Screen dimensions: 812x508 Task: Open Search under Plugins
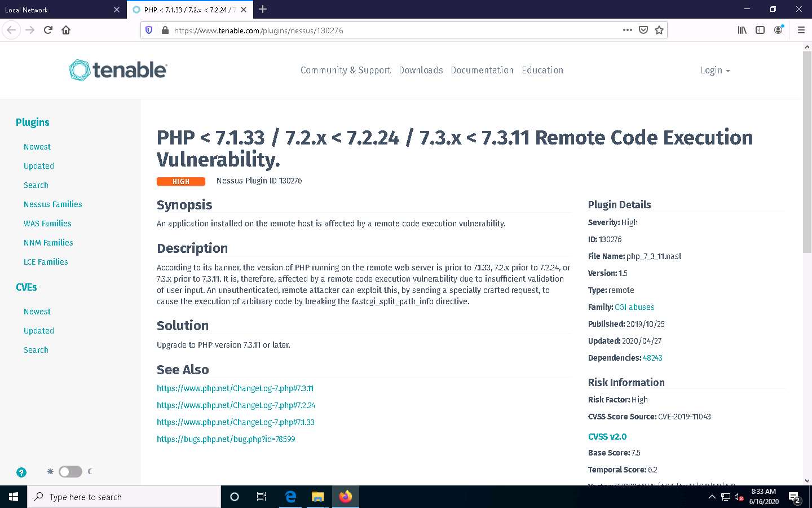(36, 185)
